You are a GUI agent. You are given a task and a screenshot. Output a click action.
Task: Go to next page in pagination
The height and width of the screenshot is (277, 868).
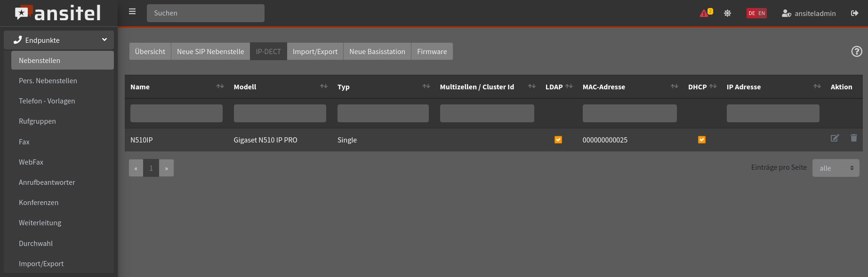pyautogui.click(x=166, y=168)
